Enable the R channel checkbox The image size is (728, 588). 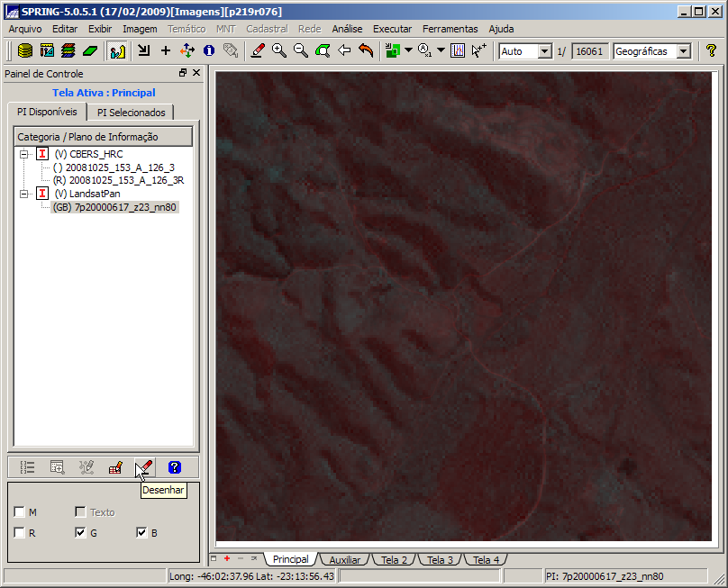click(20, 533)
